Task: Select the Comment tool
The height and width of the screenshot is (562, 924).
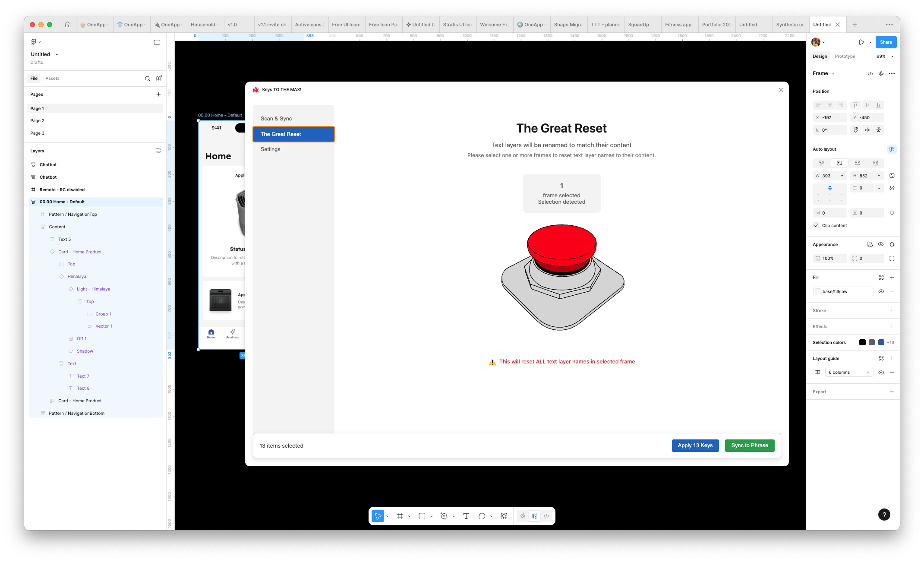Action: (x=482, y=516)
